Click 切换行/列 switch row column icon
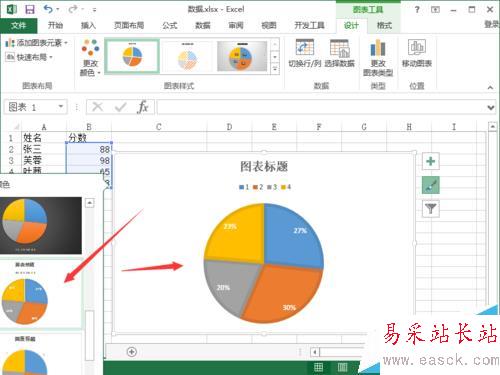Image resolution: width=500 pixels, height=375 pixels. click(305, 53)
